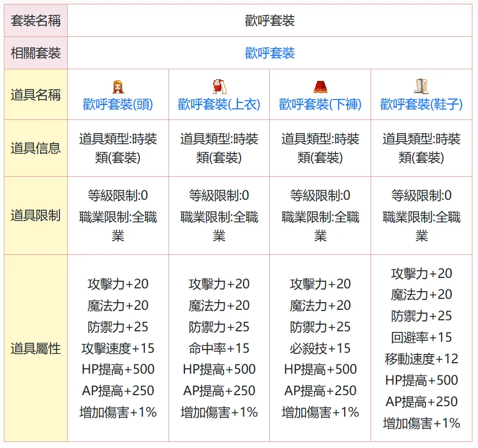Click the white boots shoes icon

click(421, 86)
